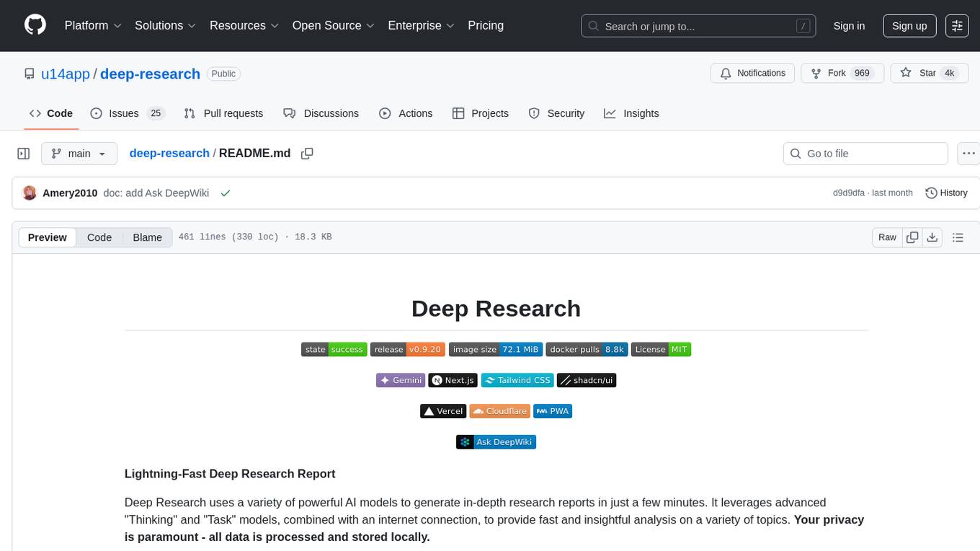980x551 pixels.
Task: Click the Sign up button
Action: click(x=909, y=26)
